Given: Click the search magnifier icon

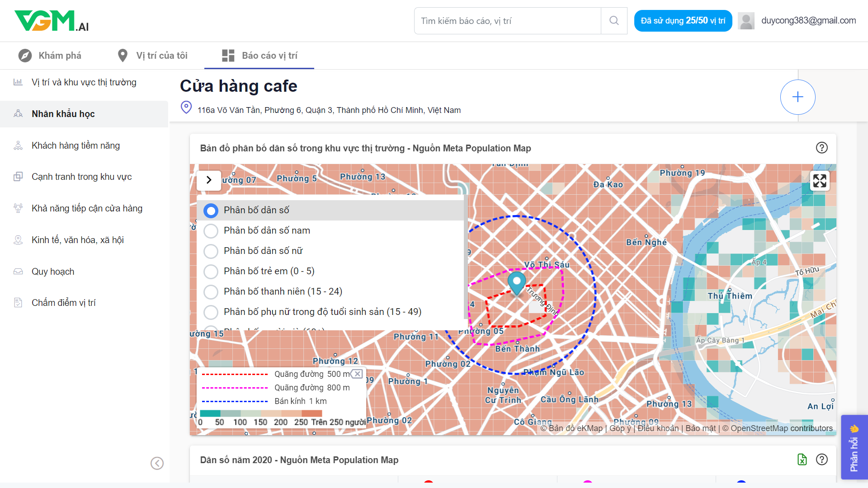Looking at the screenshot, I should (613, 21).
